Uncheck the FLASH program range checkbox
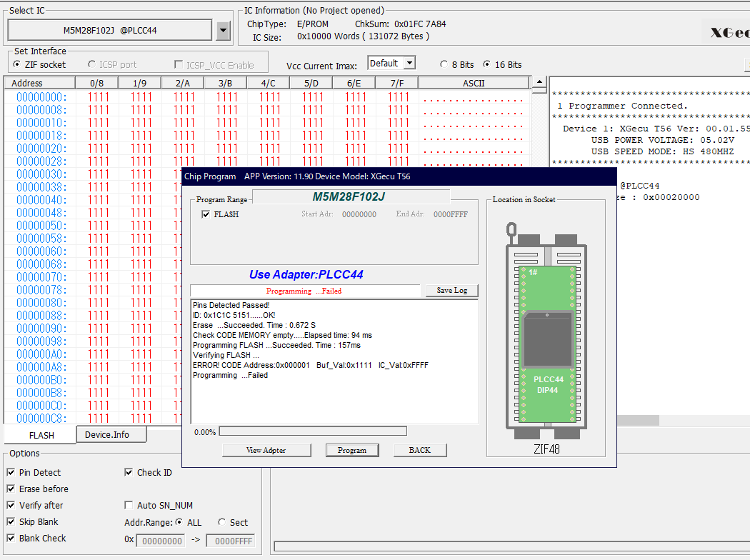 coord(206,214)
